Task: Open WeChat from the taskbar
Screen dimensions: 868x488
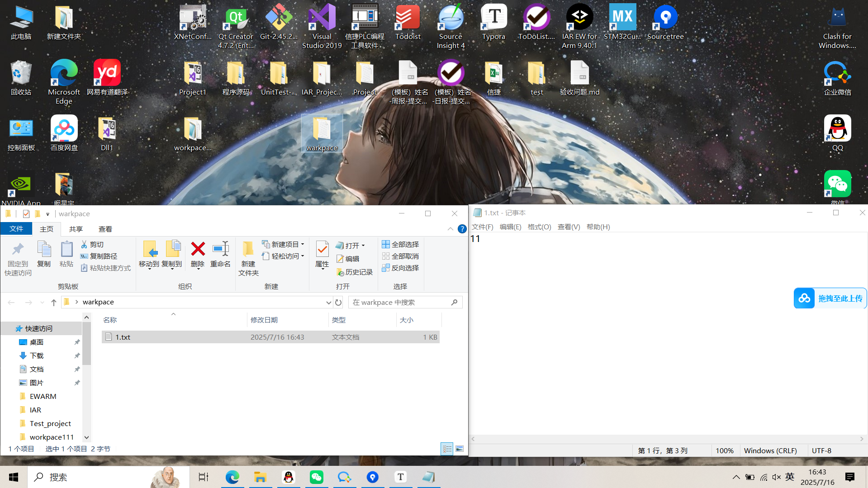Action: click(x=316, y=477)
